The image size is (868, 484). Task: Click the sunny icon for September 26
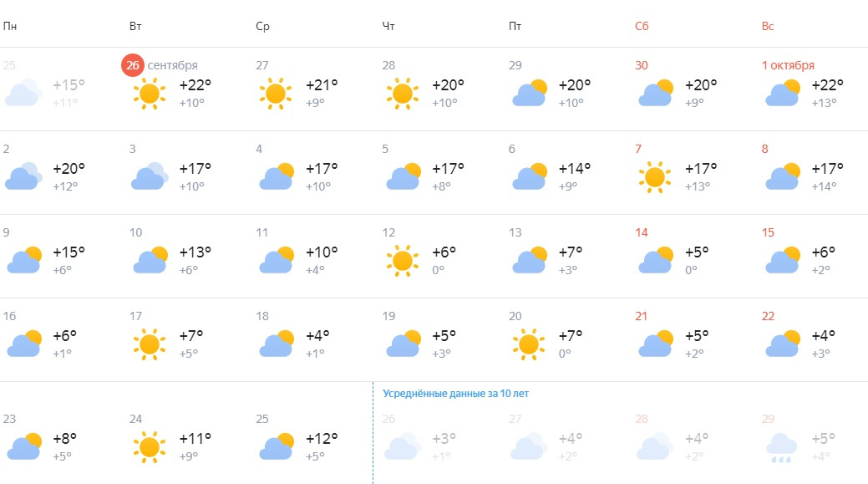(150, 94)
